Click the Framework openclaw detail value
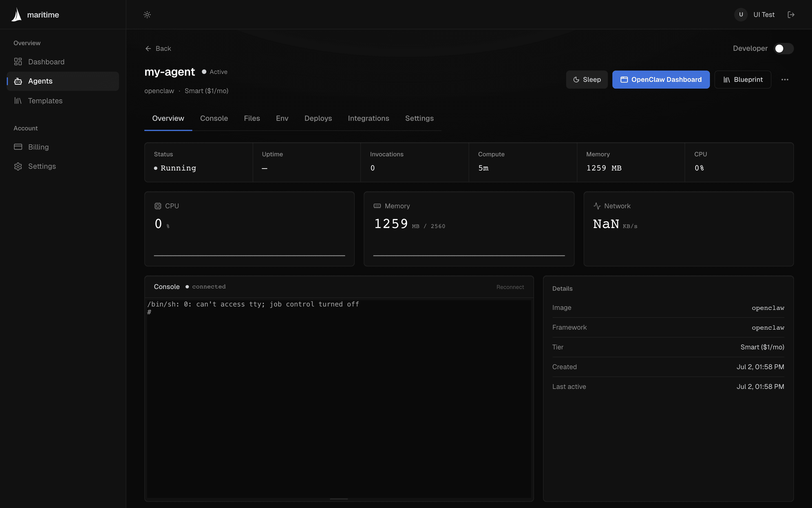Screen dimensions: 812x508 pyautogui.click(x=768, y=328)
